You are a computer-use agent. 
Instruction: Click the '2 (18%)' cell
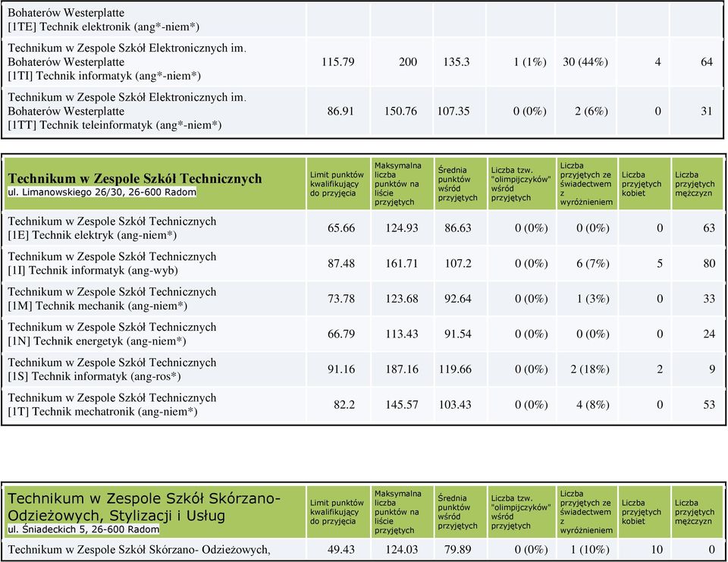tap(590, 369)
